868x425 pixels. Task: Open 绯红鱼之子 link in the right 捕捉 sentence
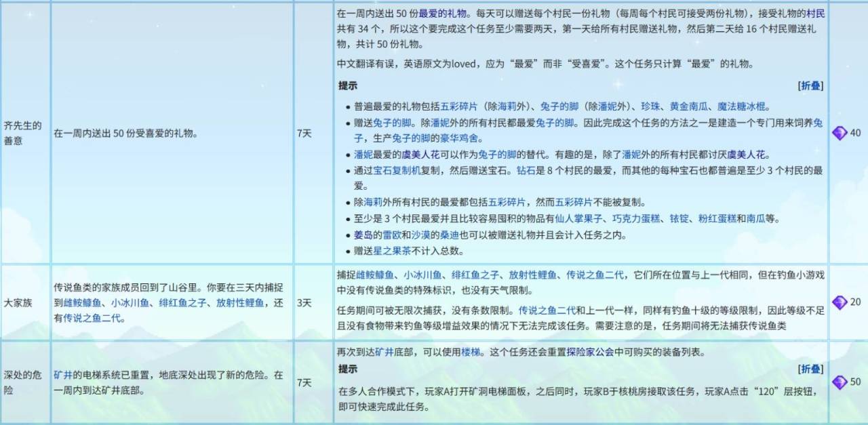[x=475, y=275]
